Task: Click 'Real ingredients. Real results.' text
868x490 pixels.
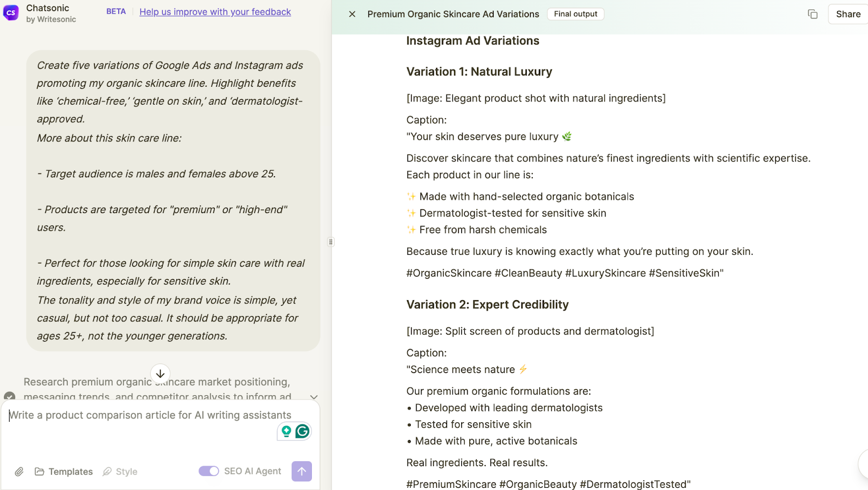Action: [477, 463]
